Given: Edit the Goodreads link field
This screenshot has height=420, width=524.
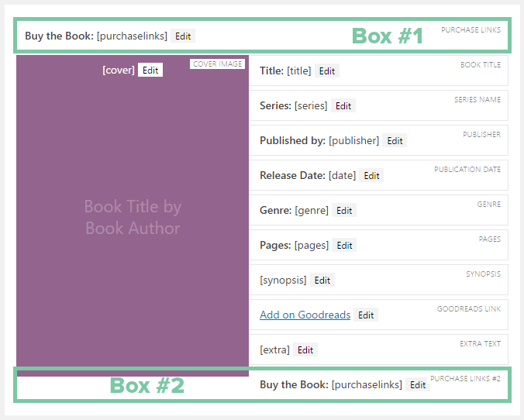Looking at the screenshot, I should click(x=366, y=315).
